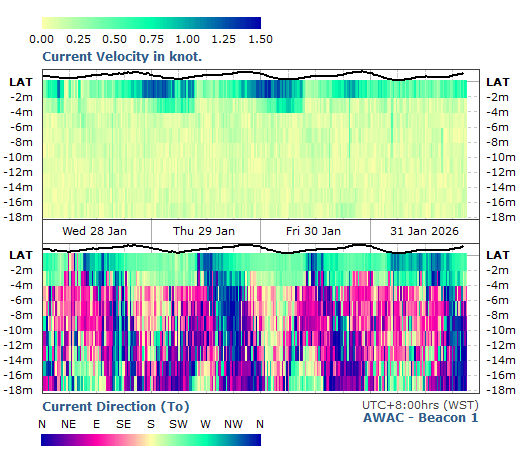This screenshot has height=462, width=521.
Task: Click '-10m' on velocity chart left axis
Action: coord(18,157)
